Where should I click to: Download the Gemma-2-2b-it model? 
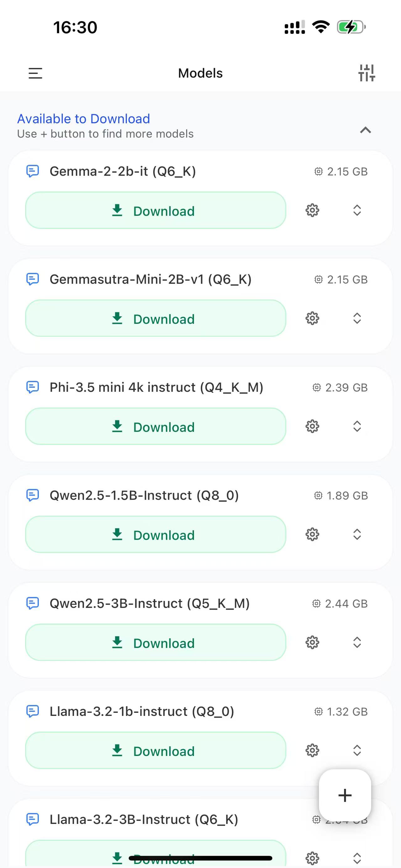[x=155, y=210]
